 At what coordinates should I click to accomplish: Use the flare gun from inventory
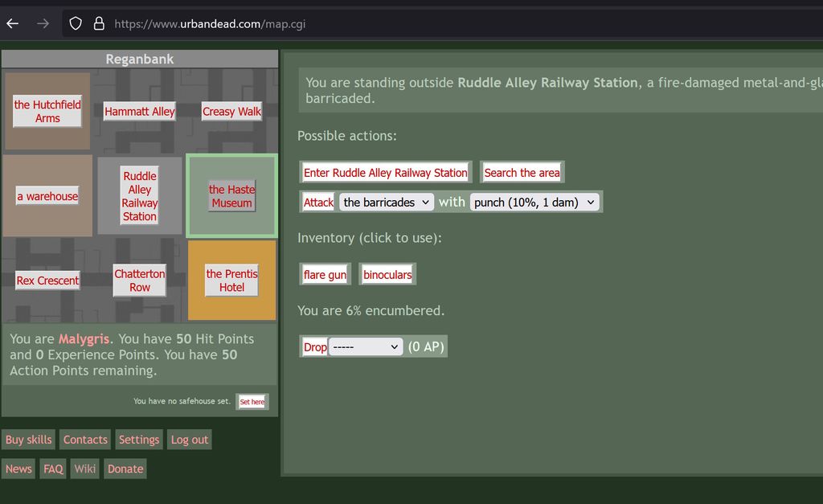[x=324, y=274]
